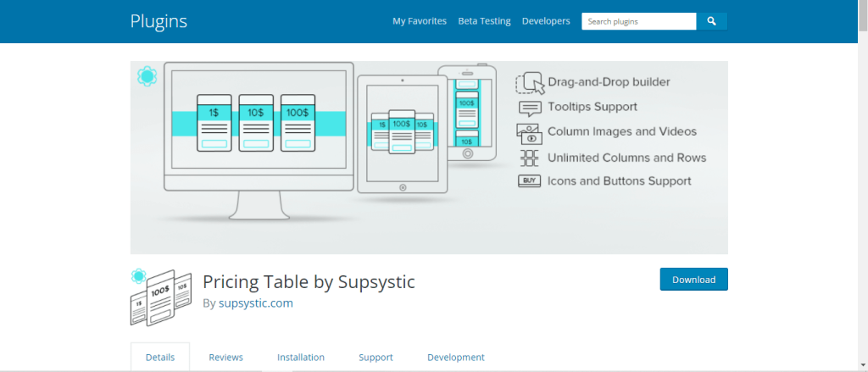This screenshot has height=372, width=868.
Task: Click the Tooltips Support speech bubble icon
Action: pyautogui.click(x=530, y=108)
